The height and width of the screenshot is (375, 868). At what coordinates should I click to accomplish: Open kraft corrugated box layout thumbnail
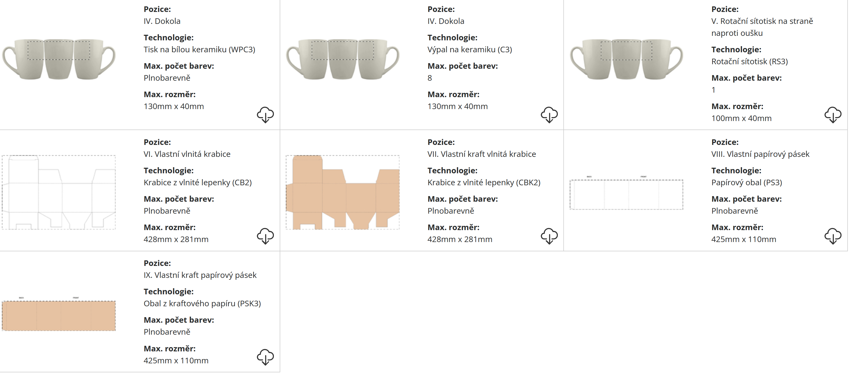342,192
